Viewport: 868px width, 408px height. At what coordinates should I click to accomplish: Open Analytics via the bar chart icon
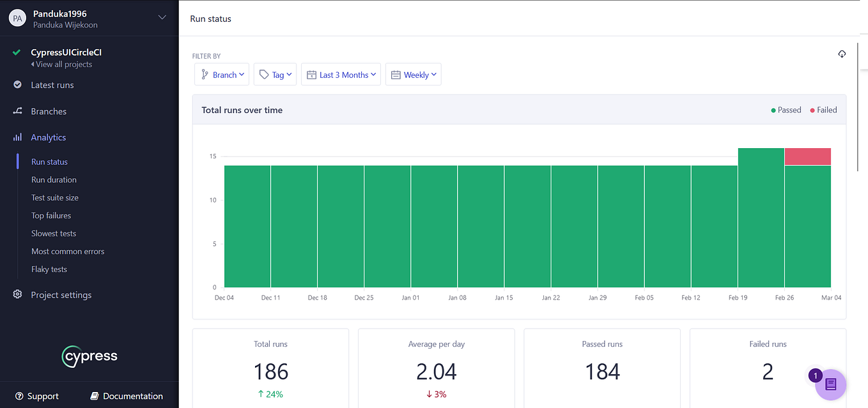(x=17, y=137)
